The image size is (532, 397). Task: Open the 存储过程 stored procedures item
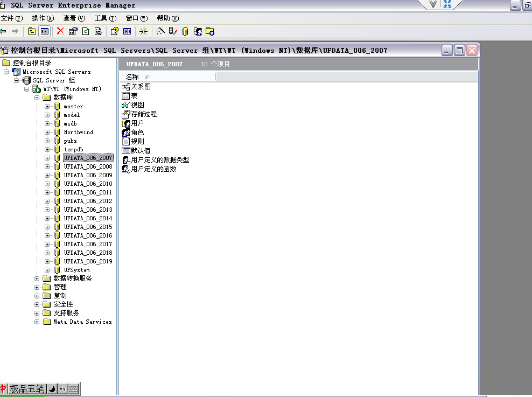(139, 114)
